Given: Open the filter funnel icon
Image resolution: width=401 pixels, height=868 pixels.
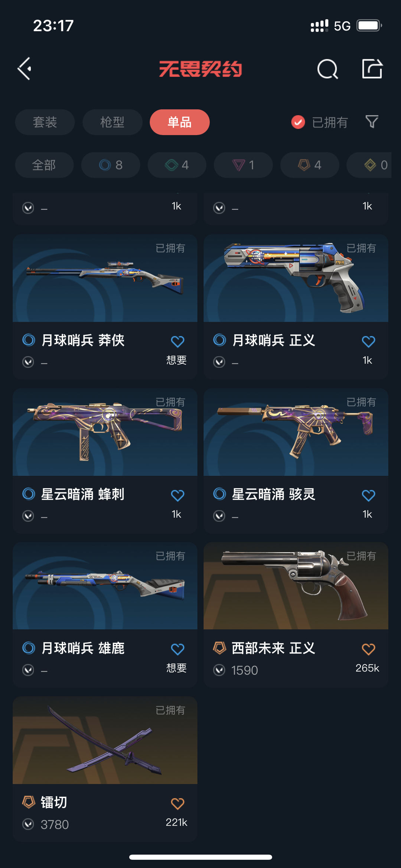Looking at the screenshot, I should 372,122.
